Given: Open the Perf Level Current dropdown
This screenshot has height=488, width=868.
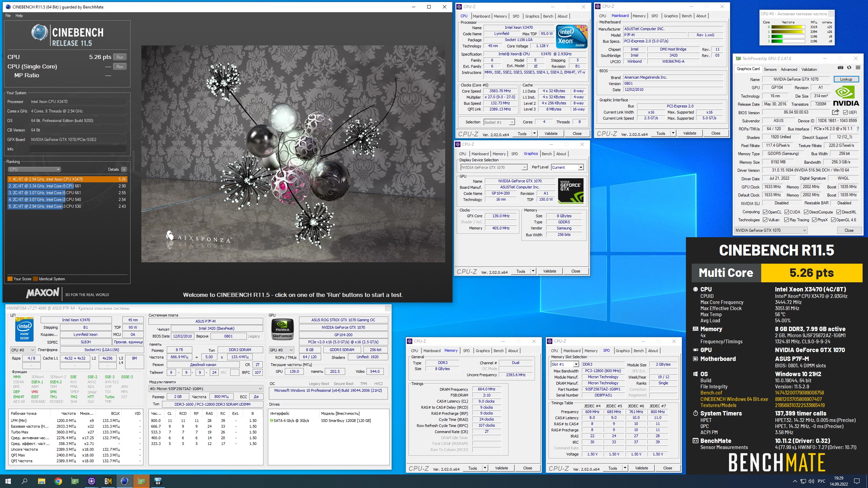Looking at the screenshot, I should click(x=567, y=167).
